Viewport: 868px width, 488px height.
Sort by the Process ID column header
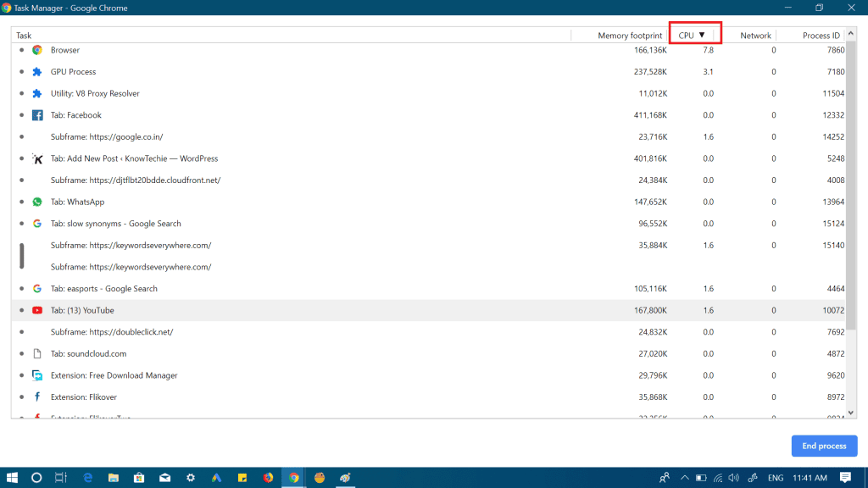[x=821, y=36]
